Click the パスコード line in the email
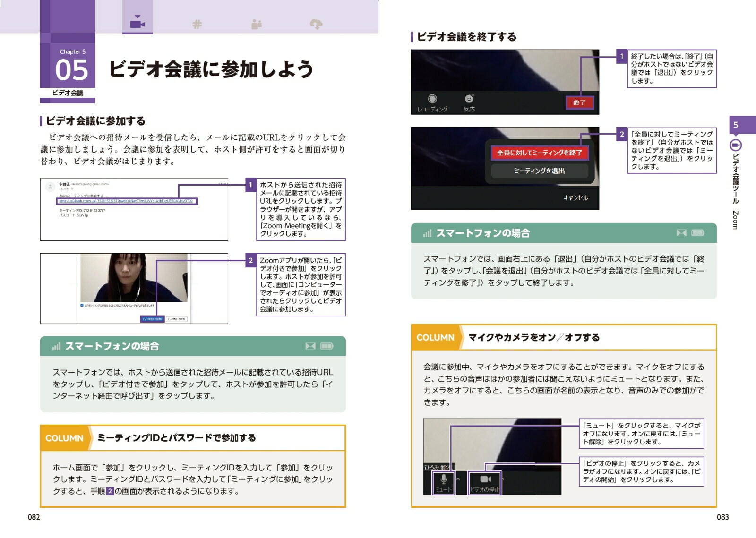 [74, 215]
